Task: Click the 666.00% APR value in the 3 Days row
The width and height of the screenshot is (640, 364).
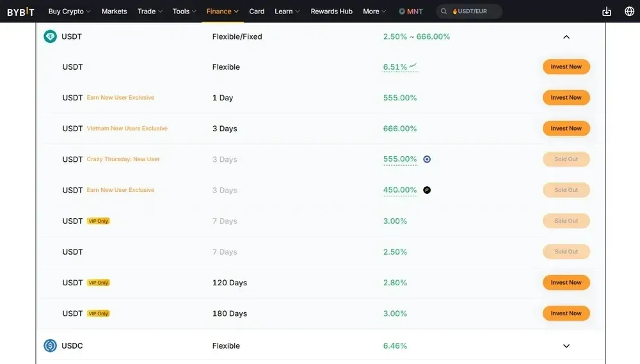Action: (400, 129)
